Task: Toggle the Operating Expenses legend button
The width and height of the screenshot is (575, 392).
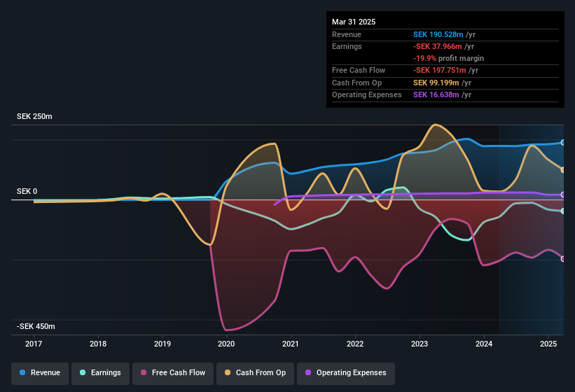Action: click(346, 373)
